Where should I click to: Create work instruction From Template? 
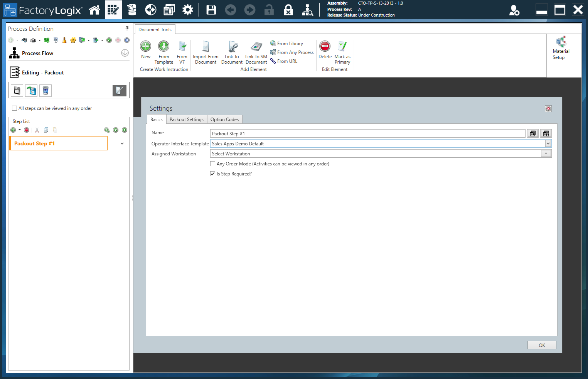pos(164,47)
